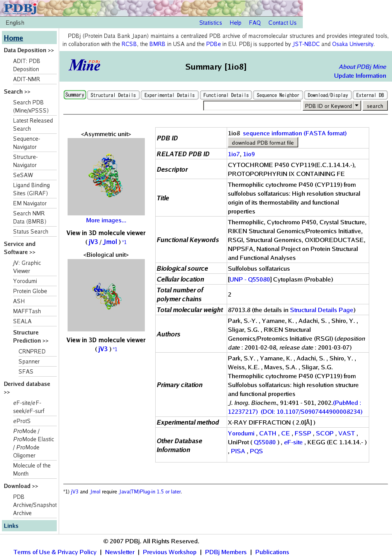392x558 pixels.
Task: Open eProtS in sidebar
Action: (x=22, y=421)
